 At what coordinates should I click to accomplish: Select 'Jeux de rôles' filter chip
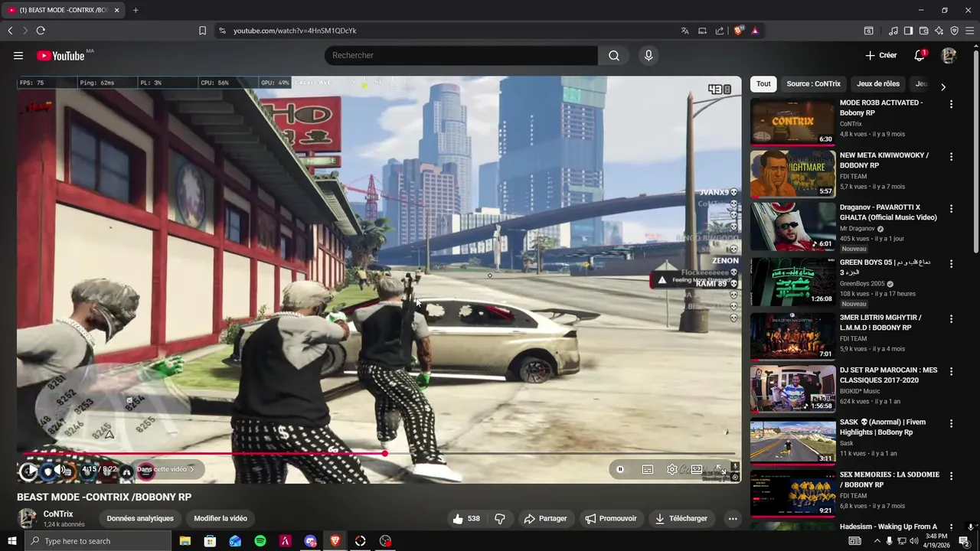pyautogui.click(x=878, y=84)
